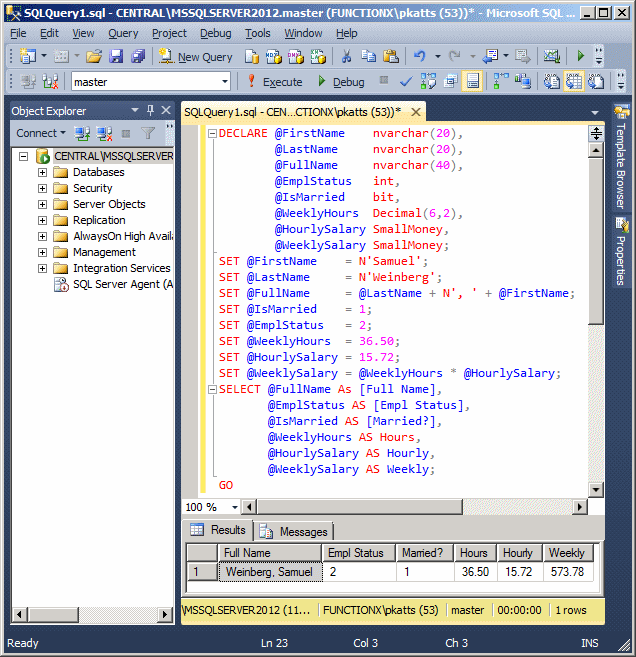Click the editor's horizontal scrollbar
The width and height of the screenshot is (636, 657).
pos(414,507)
